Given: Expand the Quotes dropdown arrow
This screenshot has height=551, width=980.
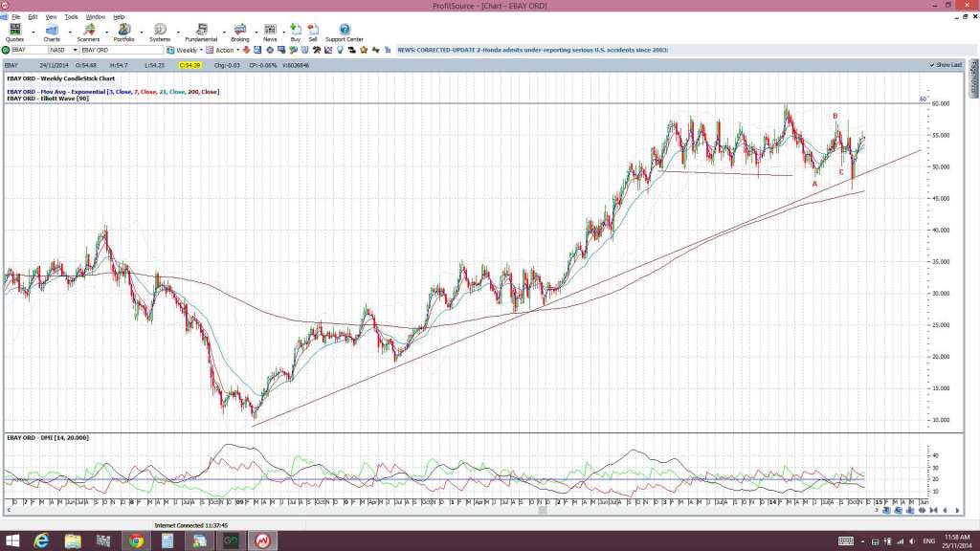Looking at the screenshot, I should [33, 32].
